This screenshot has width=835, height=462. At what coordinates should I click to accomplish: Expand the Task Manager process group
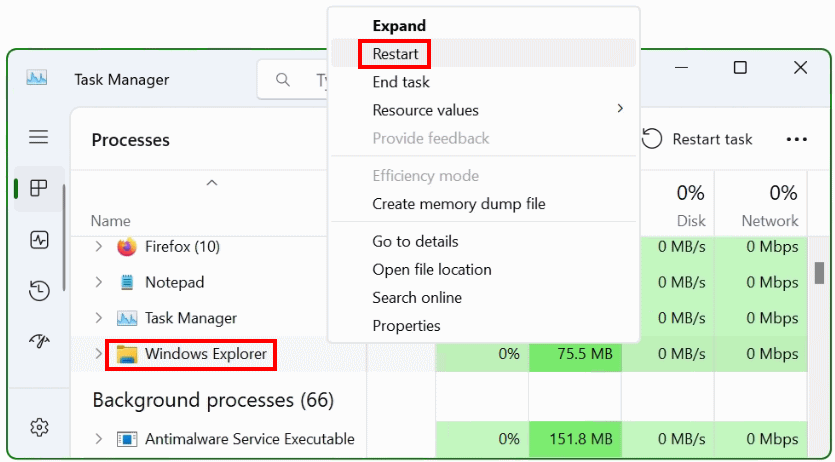click(x=99, y=318)
